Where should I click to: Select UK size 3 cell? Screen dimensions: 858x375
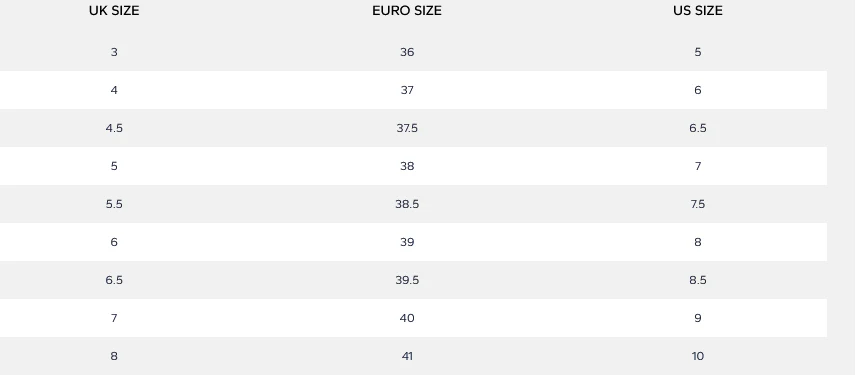pos(114,52)
